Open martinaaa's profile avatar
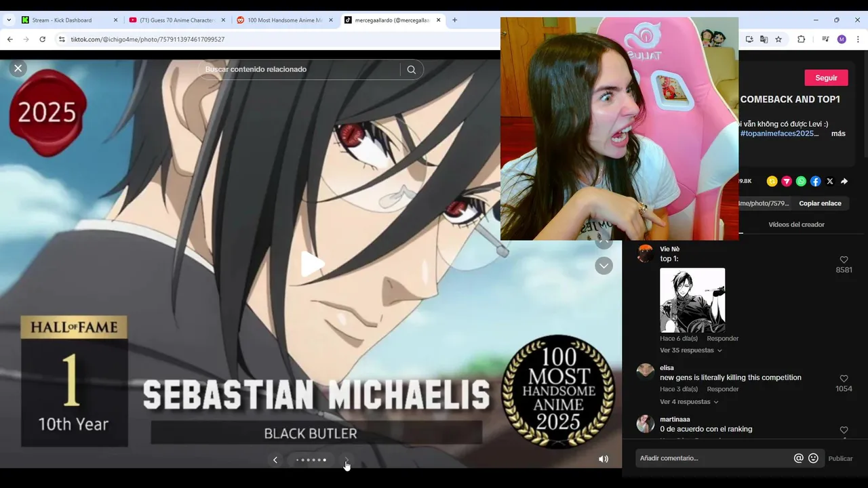This screenshot has height=488, width=868. (645, 424)
